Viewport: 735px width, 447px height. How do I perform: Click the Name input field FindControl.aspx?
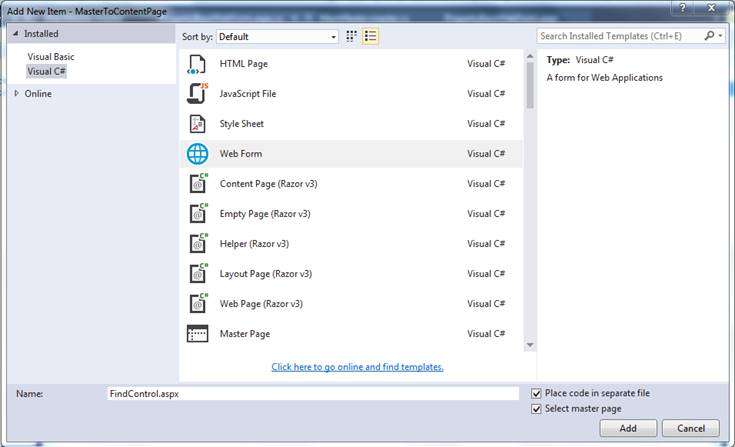(x=313, y=394)
